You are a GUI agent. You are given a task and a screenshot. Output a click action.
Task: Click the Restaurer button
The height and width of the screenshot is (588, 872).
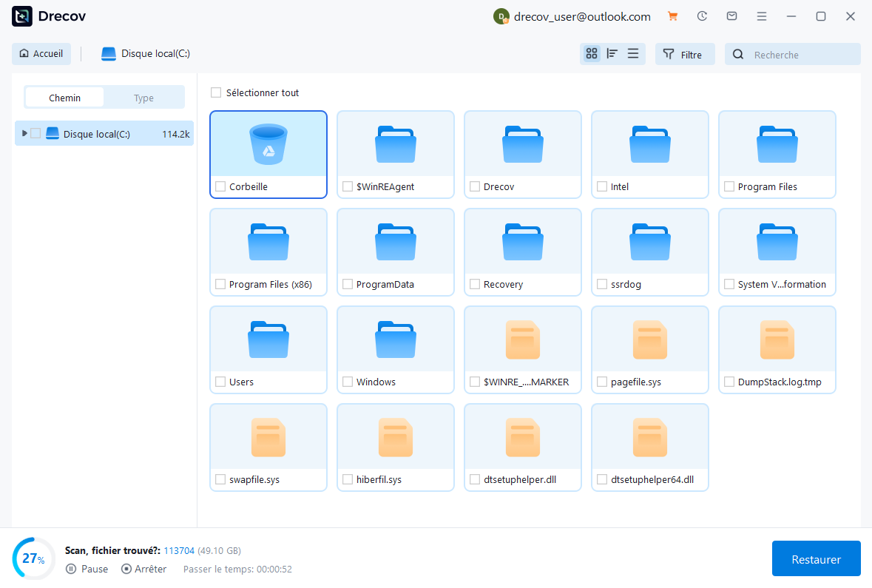(816, 558)
